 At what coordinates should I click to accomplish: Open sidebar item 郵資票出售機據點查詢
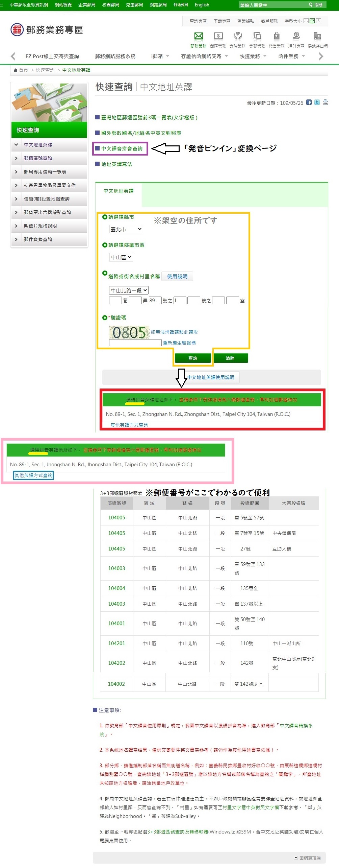point(49,212)
